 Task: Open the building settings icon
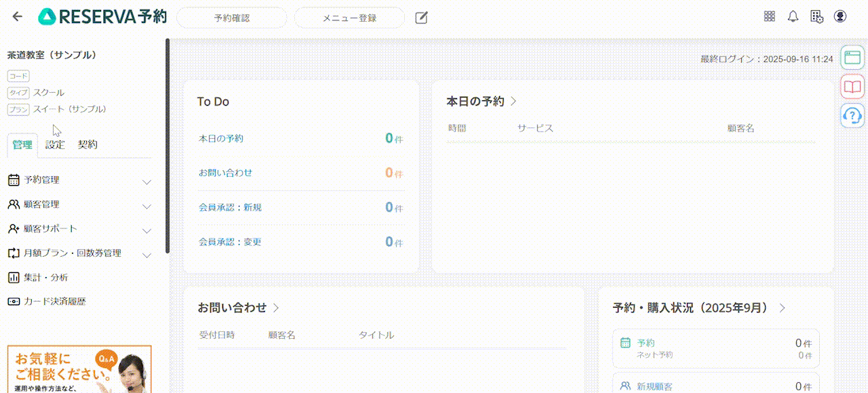[x=816, y=16]
